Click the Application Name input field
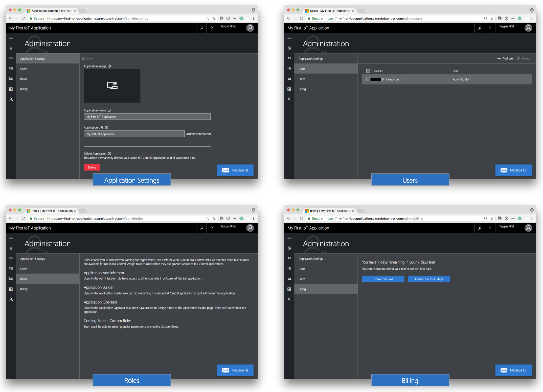The height and width of the screenshot is (392, 543). click(147, 117)
